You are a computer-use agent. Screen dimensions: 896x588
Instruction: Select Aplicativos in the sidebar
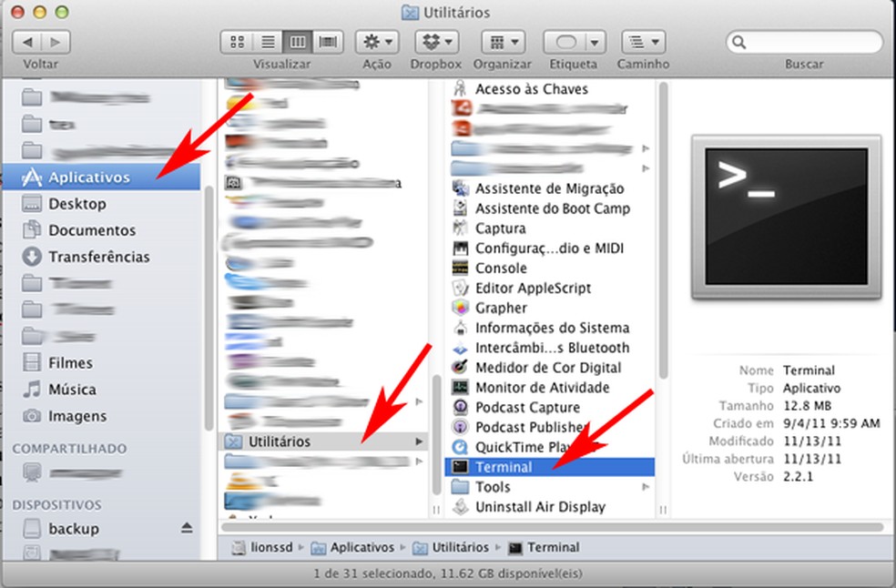pyautogui.click(x=102, y=177)
